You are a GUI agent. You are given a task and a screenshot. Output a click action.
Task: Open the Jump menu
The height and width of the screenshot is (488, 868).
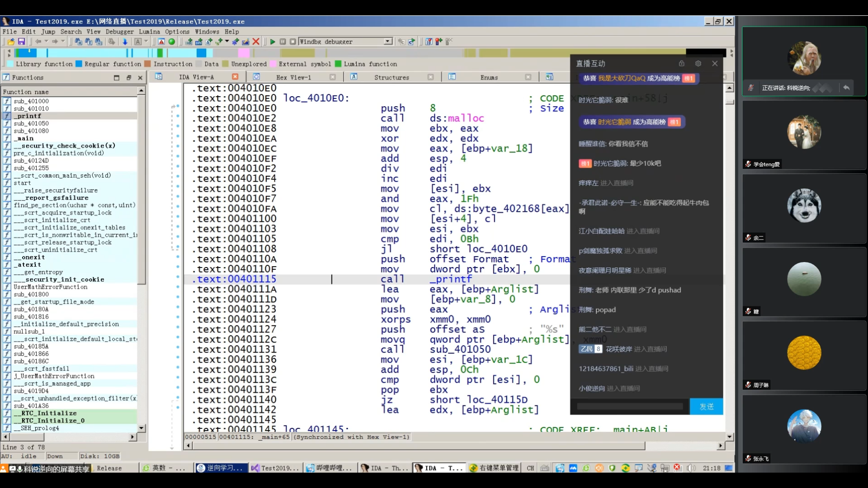point(48,32)
